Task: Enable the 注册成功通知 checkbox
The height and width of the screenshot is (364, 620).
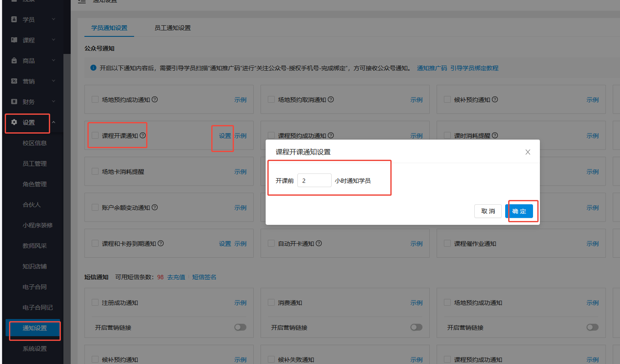Action: pos(95,302)
